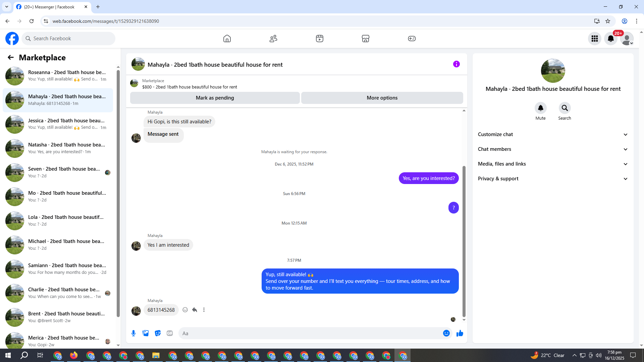
Task: Click the Search Facebook field
Action: point(69,39)
